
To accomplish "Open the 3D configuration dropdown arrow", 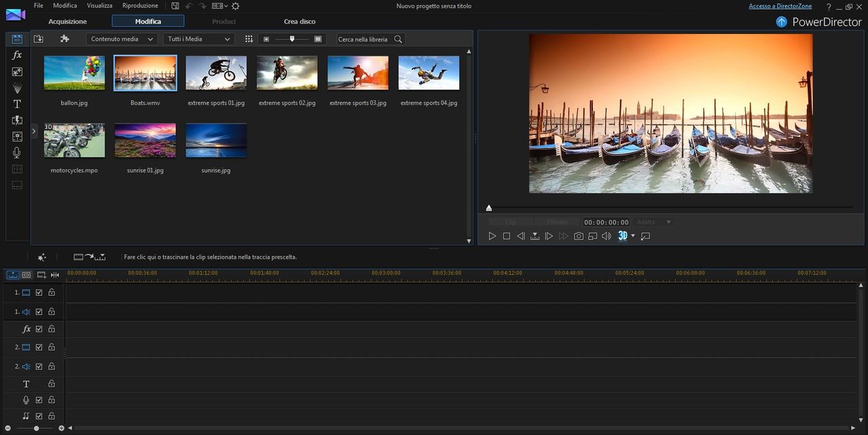I will pyautogui.click(x=633, y=236).
